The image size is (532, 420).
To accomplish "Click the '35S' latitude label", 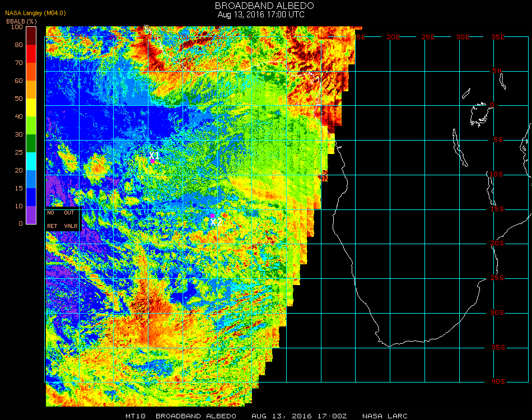I will pos(498,347).
